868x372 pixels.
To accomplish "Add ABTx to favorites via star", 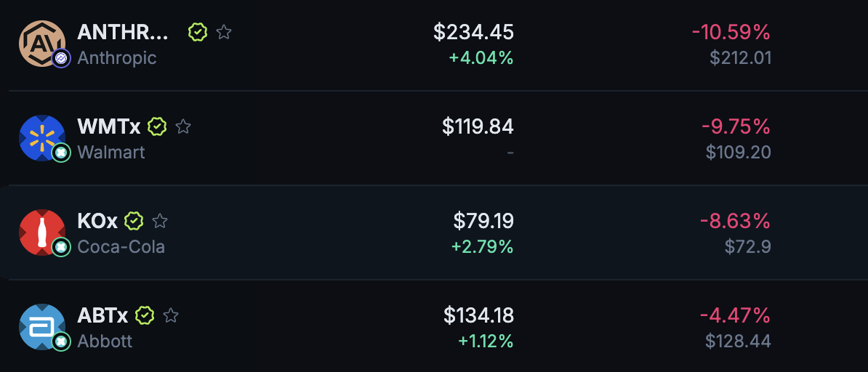I will [171, 315].
